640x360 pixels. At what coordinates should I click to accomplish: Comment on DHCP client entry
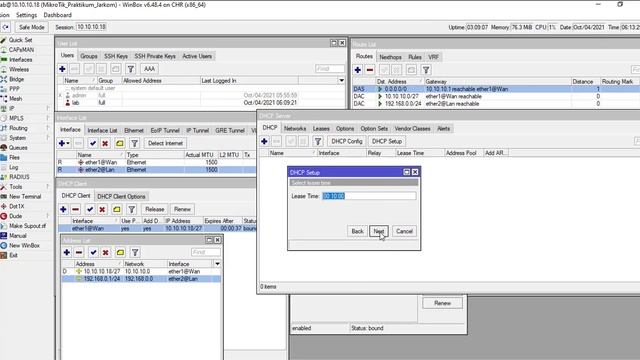coord(117,209)
